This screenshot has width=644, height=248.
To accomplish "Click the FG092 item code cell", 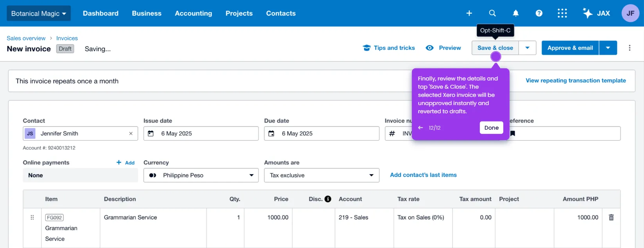I will [71, 228].
